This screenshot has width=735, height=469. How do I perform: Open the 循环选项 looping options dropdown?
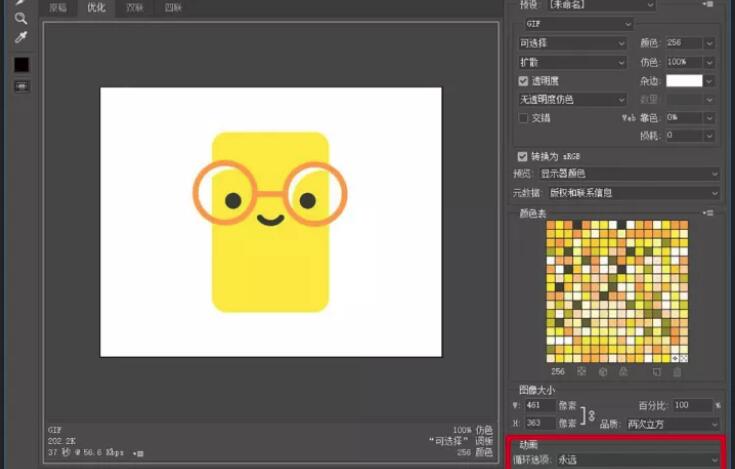tap(637, 459)
